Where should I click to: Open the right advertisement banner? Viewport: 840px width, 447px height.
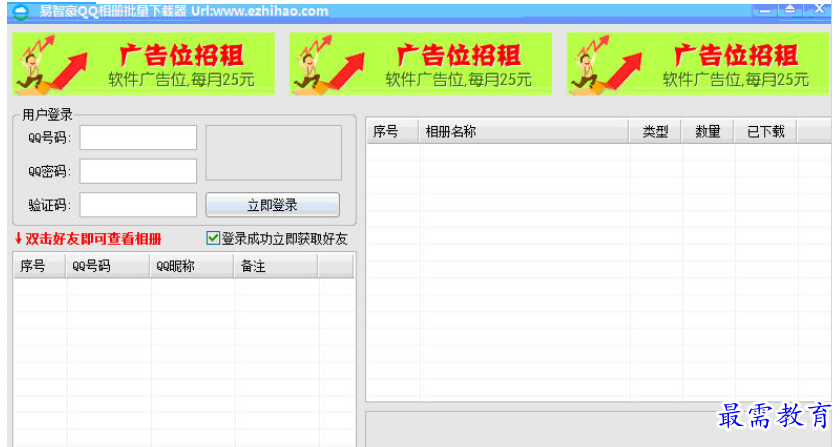tap(698, 64)
